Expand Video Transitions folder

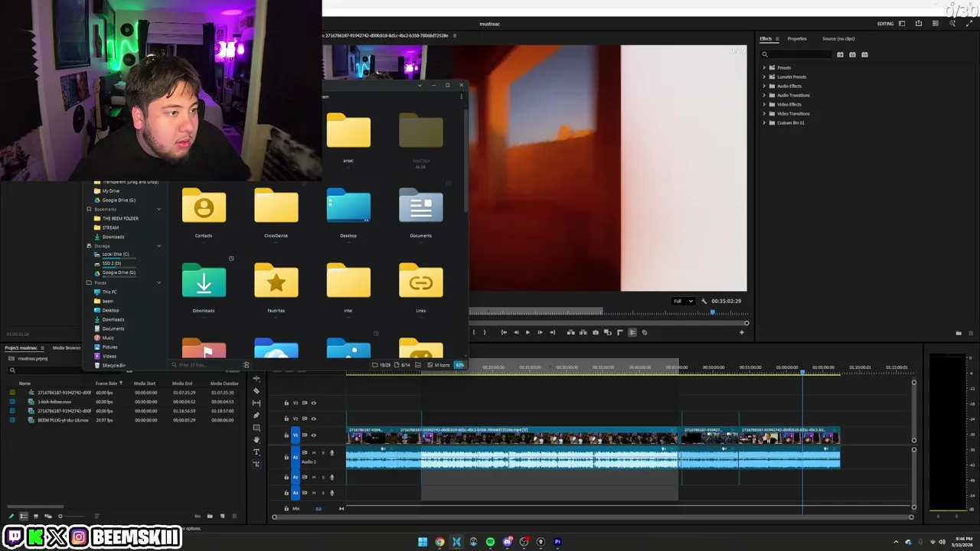click(764, 113)
